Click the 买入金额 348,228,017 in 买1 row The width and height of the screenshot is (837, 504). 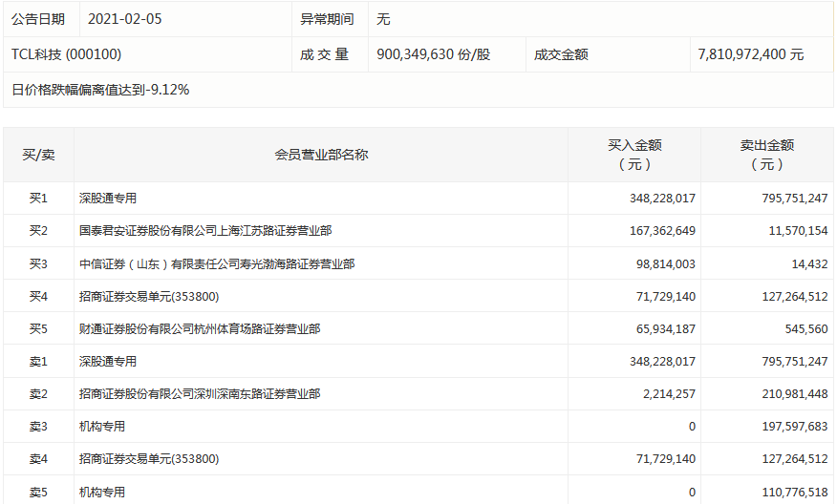[662, 198]
